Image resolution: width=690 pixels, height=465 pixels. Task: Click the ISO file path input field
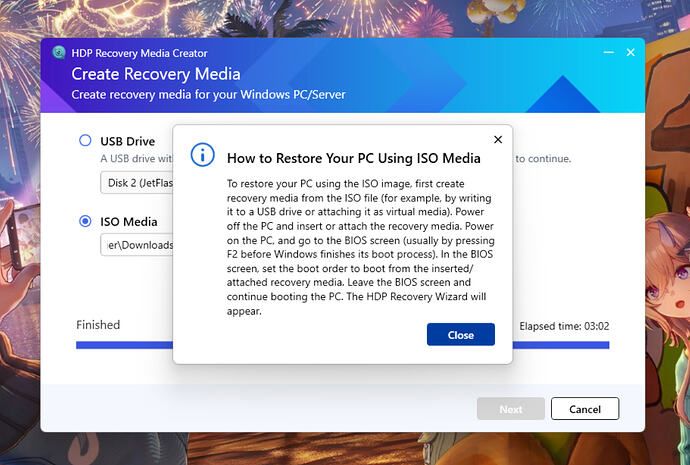pyautogui.click(x=137, y=245)
